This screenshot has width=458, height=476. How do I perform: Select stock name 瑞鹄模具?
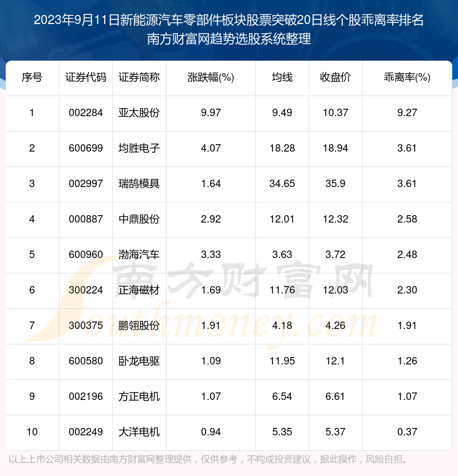[x=139, y=184]
